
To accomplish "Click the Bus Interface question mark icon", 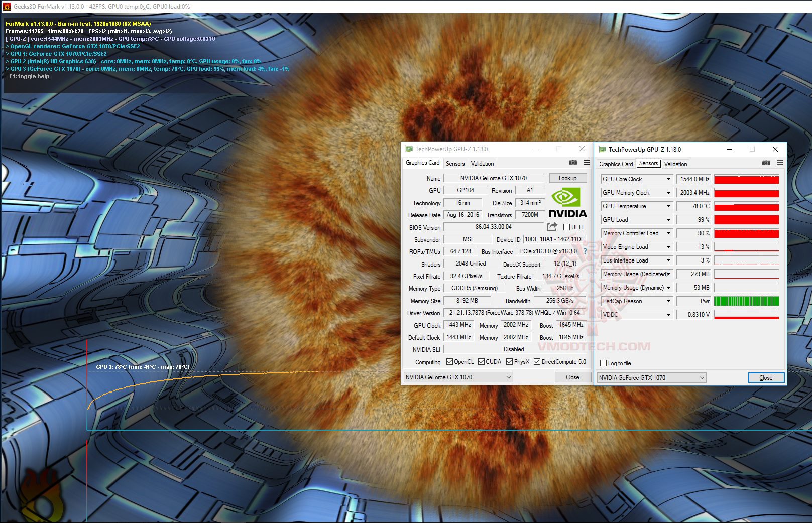I will 585,251.
